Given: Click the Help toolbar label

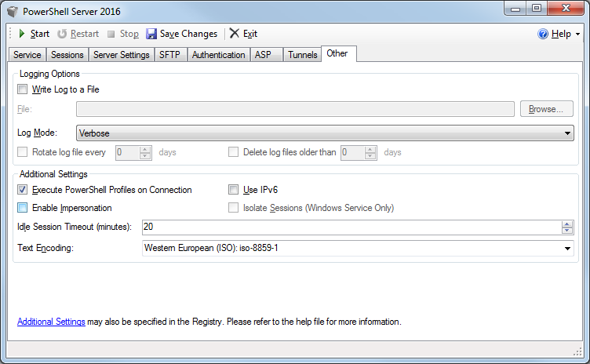Looking at the screenshot, I should 561,34.
